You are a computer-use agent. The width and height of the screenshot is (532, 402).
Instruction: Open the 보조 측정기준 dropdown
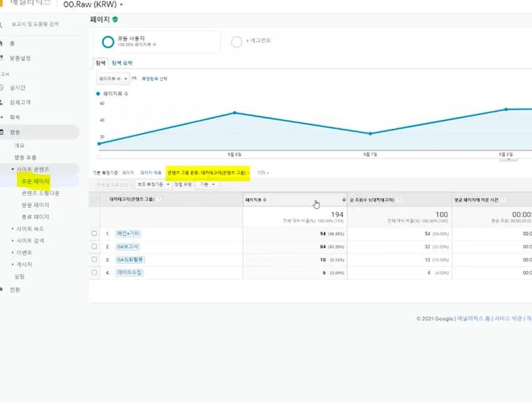coord(153,184)
